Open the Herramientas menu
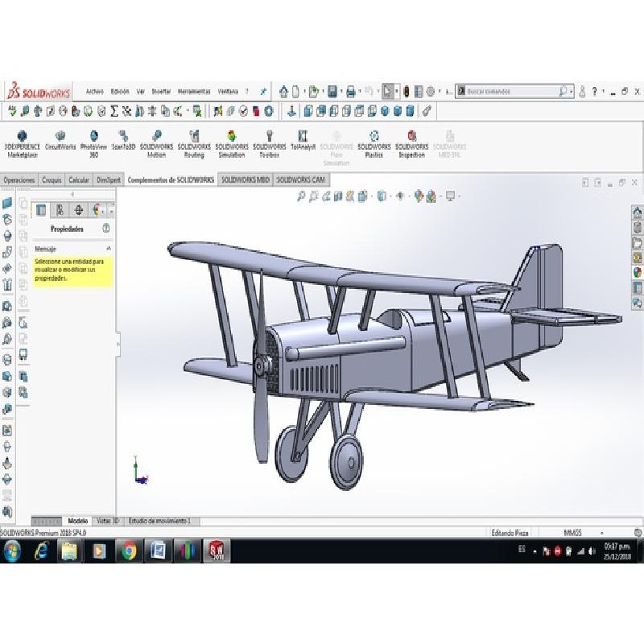 pos(193,92)
